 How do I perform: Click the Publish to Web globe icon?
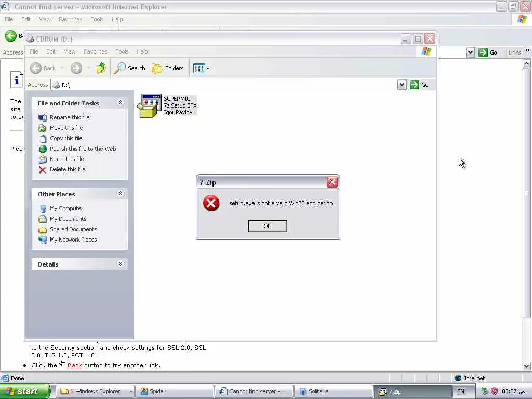click(43, 149)
